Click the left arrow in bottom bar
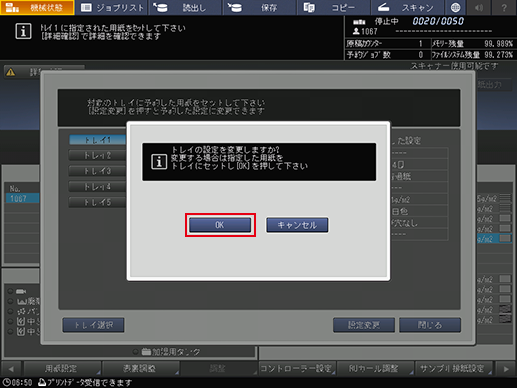 [x=11, y=369]
